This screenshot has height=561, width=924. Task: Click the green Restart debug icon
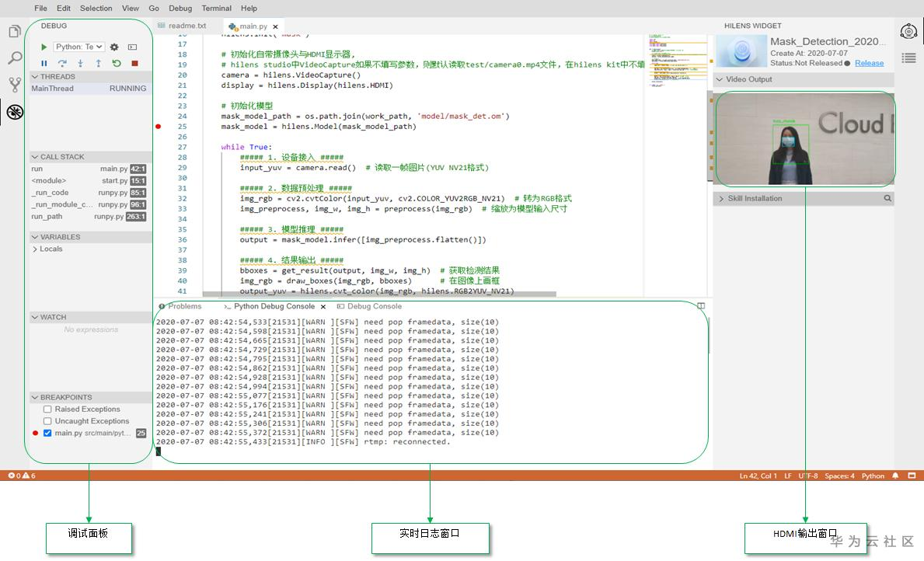pyautogui.click(x=117, y=63)
